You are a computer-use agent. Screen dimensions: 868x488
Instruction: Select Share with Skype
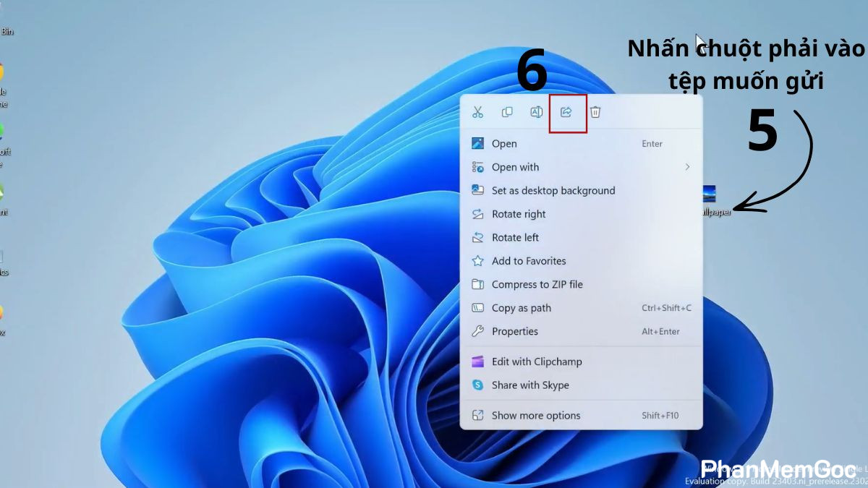click(581, 385)
